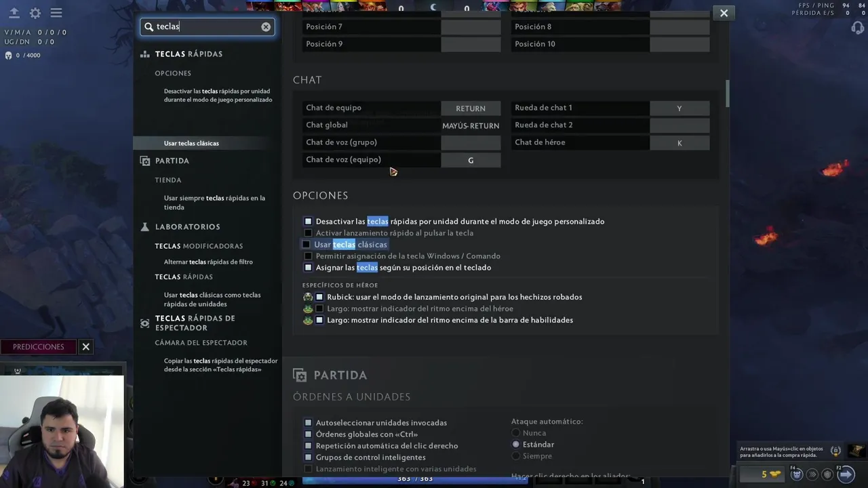Select Nunca auto-attack radio button
The height and width of the screenshot is (488, 868).
click(x=516, y=432)
